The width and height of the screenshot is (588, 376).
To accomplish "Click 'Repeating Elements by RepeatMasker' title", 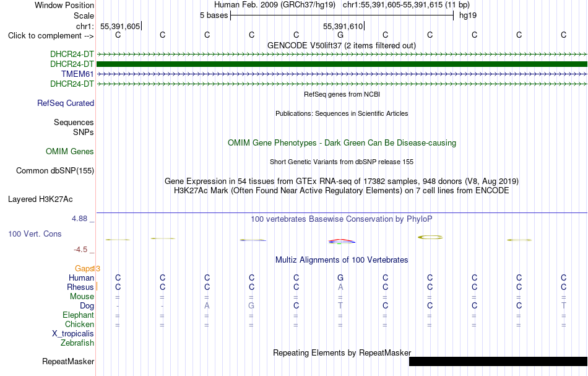I will pyautogui.click(x=342, y=352).
